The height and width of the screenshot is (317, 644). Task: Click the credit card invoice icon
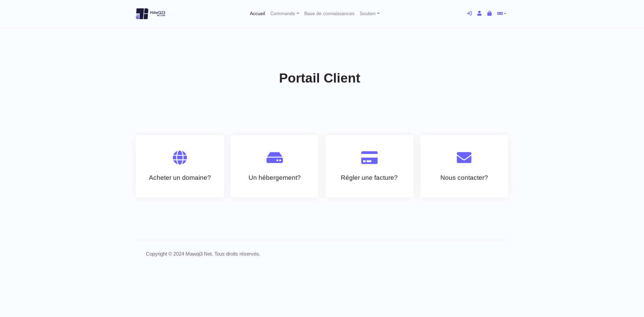tap(369, 158)
